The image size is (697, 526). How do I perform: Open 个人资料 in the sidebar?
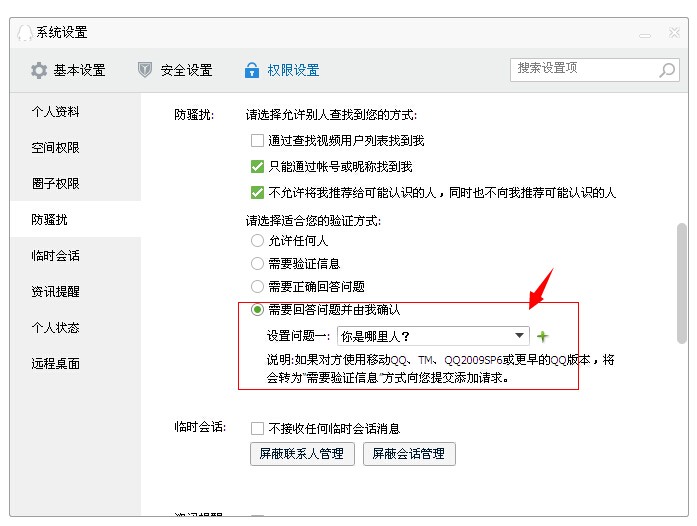click(x=55, y=112)
